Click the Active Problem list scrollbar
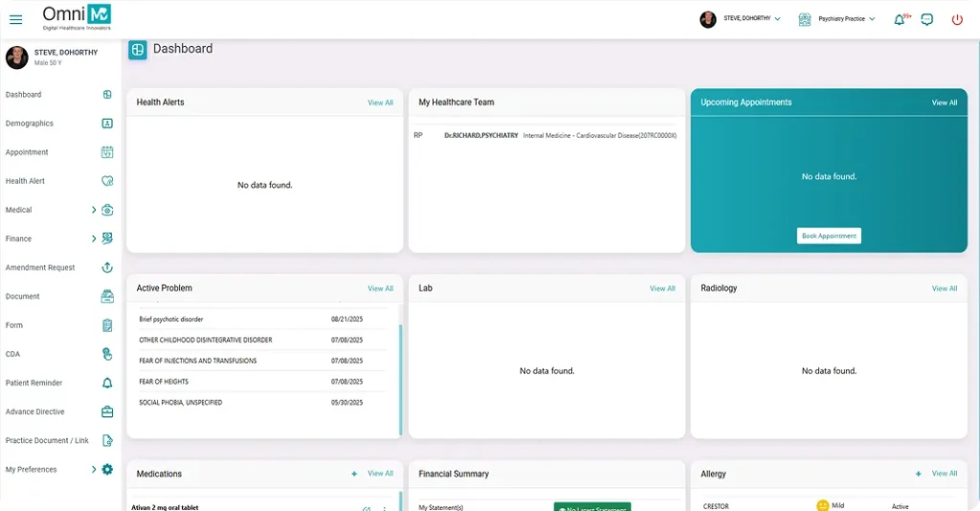 pyautogui.click(x=400, y=378)
